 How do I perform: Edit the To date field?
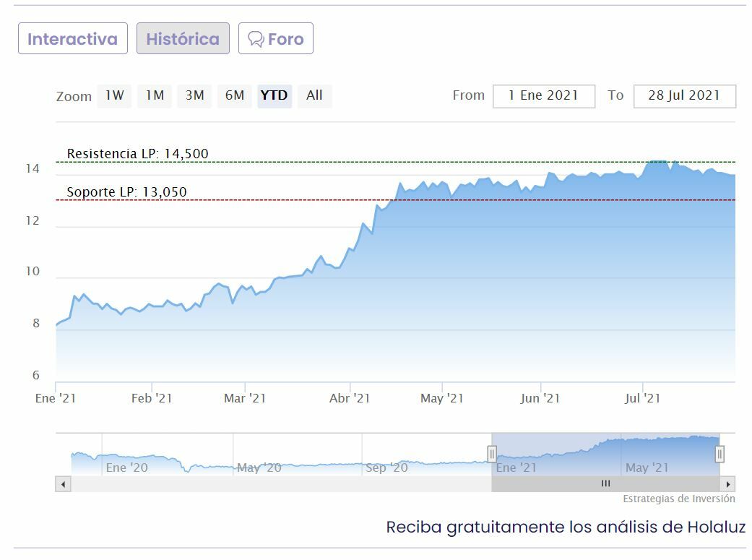[684, 96]
